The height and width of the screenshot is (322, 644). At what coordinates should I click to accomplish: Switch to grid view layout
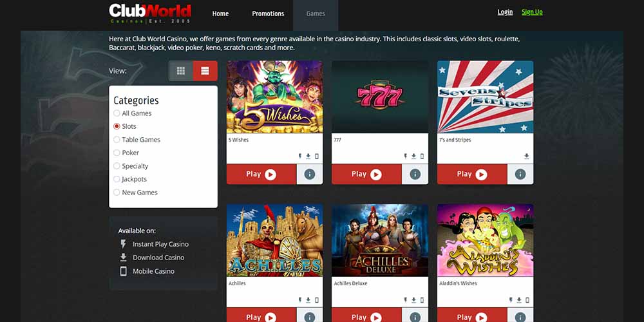pyautogui.click(x=181, y=71)
